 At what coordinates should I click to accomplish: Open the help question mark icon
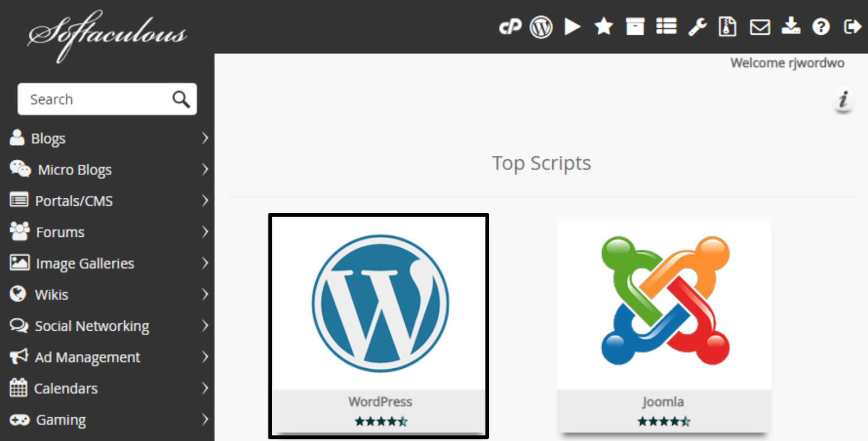[x=821, y=27]
